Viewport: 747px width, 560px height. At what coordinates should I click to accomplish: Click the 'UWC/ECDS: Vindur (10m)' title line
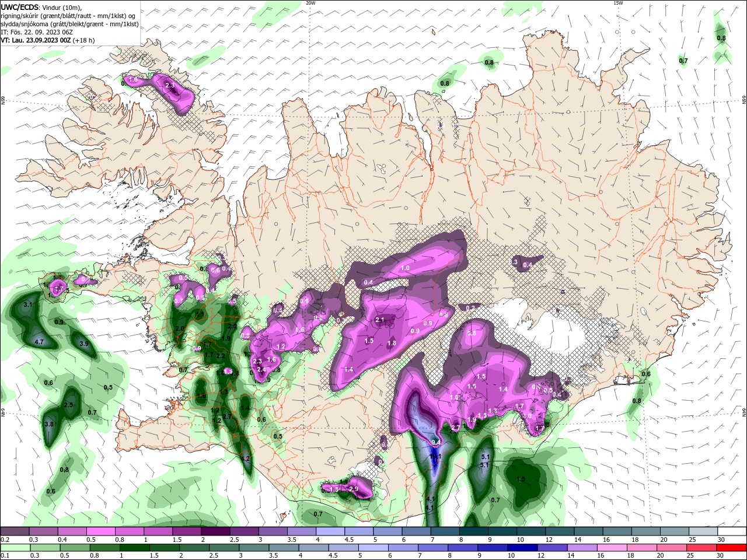click(41, 8)
